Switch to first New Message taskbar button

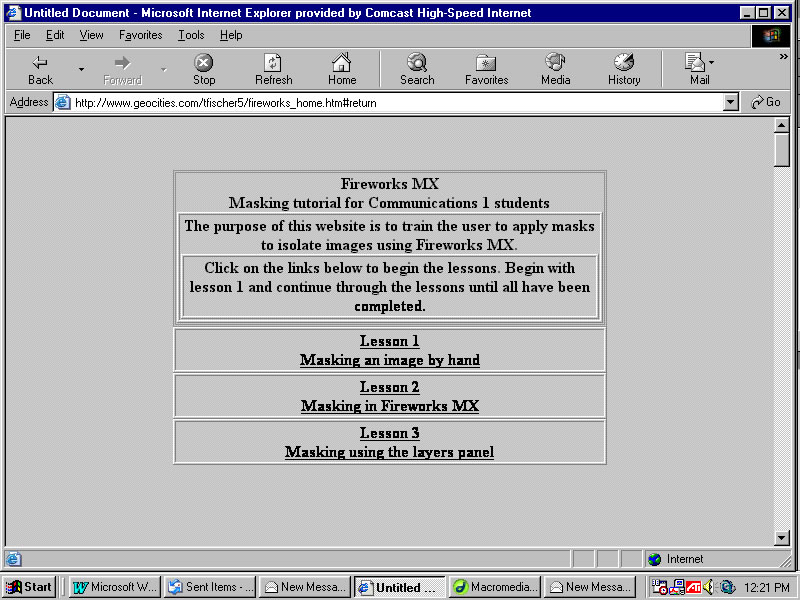305,587
